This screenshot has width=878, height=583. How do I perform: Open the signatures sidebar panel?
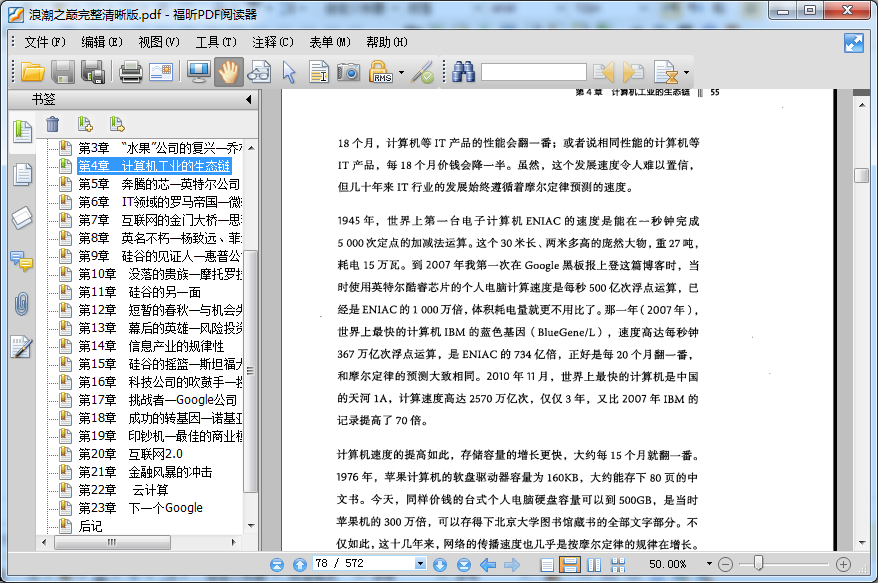(22, 347)
